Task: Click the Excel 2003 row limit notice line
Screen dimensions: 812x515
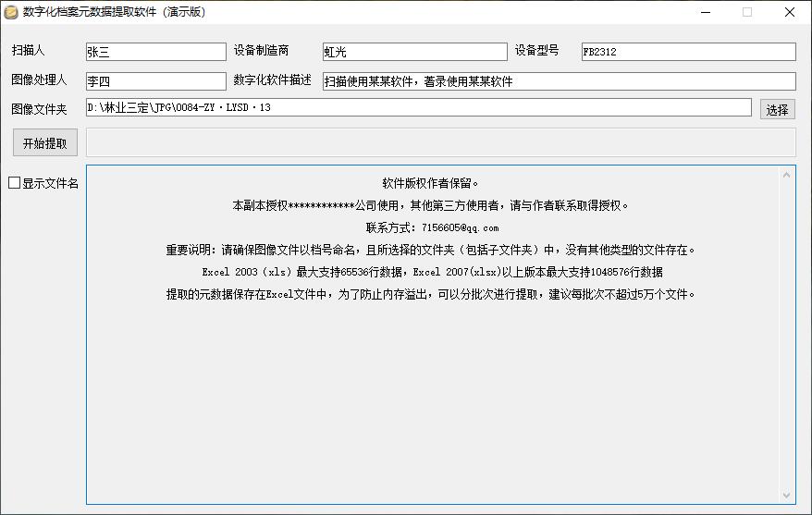Action: [431, 272]
